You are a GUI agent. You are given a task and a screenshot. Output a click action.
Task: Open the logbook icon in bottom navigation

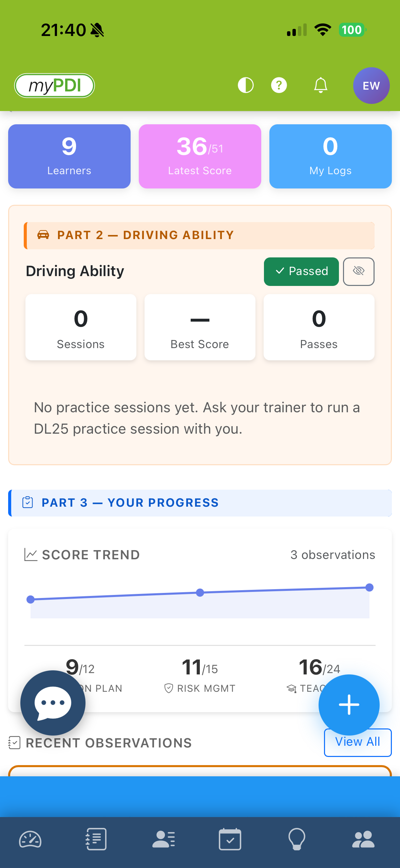click(96, 839)
